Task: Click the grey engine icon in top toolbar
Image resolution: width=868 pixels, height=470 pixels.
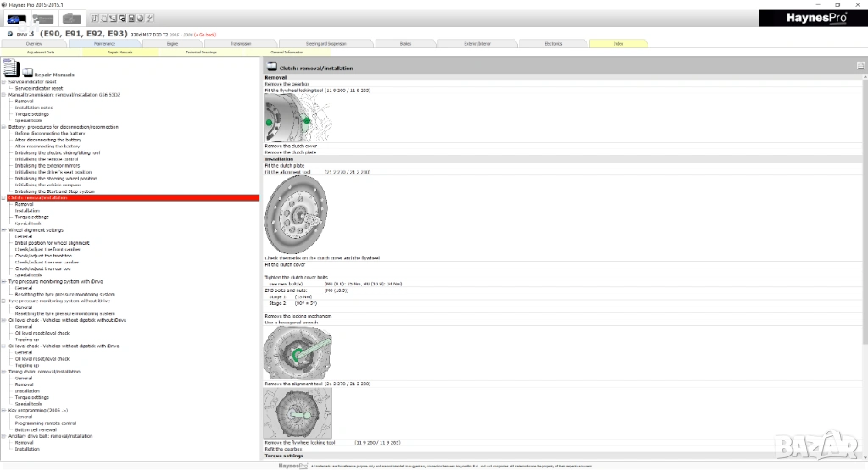Action: (x=72, y=18)
